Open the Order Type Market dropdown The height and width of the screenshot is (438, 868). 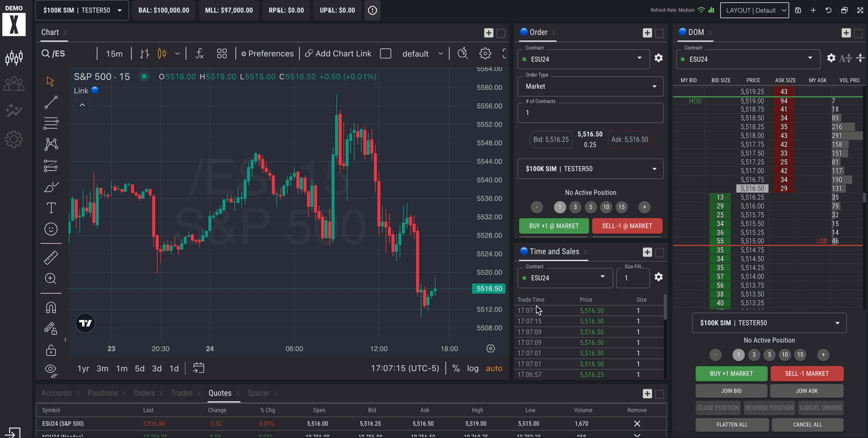(590, 86)
